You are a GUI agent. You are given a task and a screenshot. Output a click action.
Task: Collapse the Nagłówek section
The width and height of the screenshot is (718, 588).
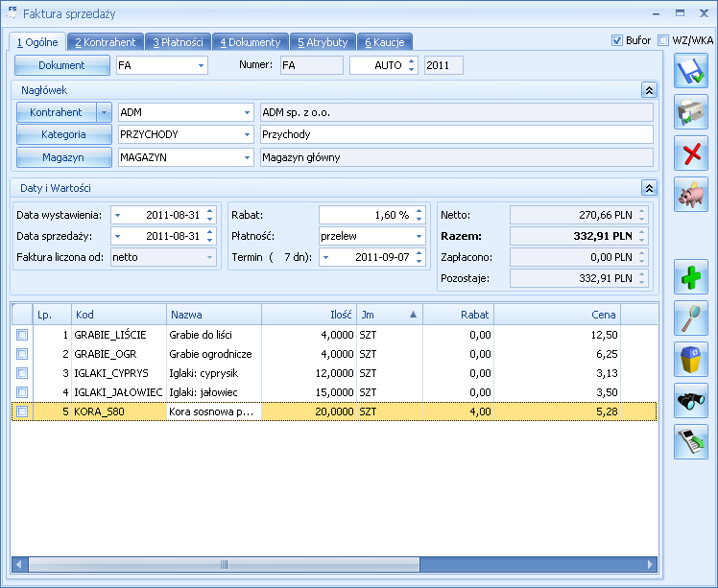[x=649, y=90]
